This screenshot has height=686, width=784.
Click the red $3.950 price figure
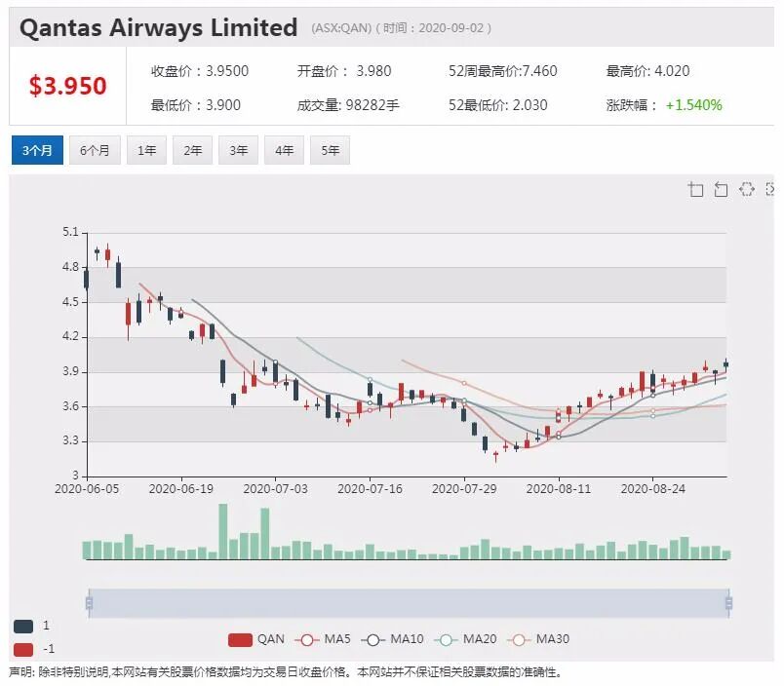point(67,86)
